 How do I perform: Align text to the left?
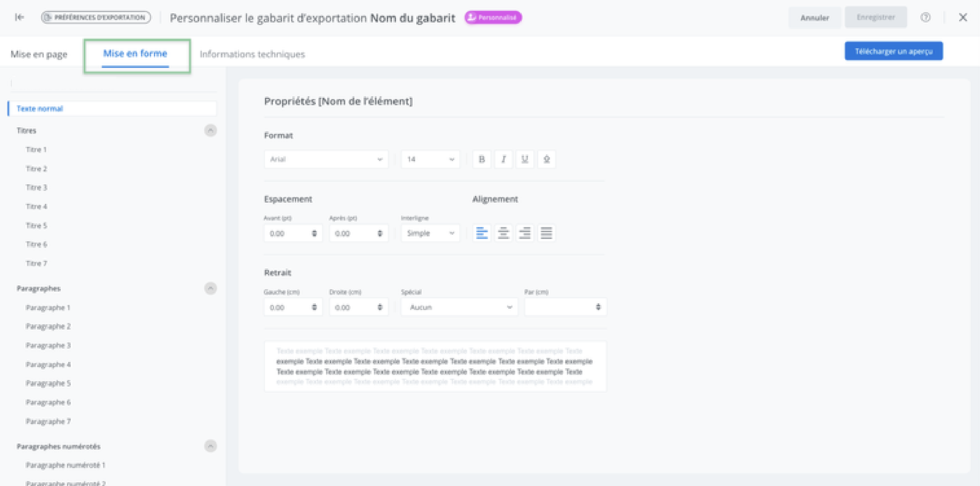pos(482,233)
